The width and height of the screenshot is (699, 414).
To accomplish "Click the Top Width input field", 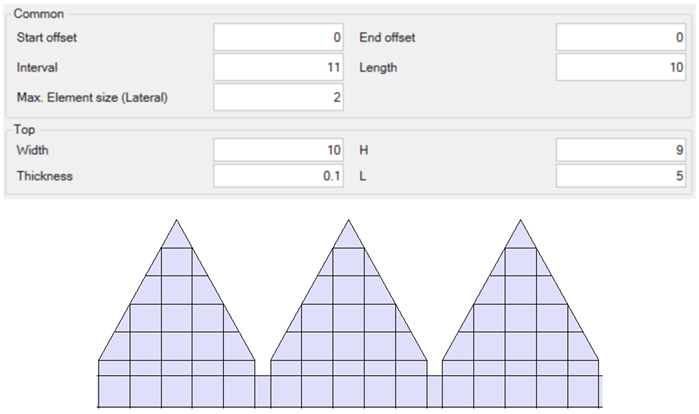I will [x=279, y=151].
